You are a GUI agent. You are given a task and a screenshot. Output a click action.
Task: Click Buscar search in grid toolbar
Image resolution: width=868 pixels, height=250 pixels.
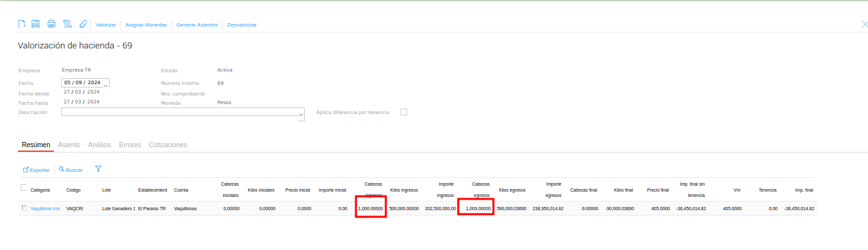[71, 170]
